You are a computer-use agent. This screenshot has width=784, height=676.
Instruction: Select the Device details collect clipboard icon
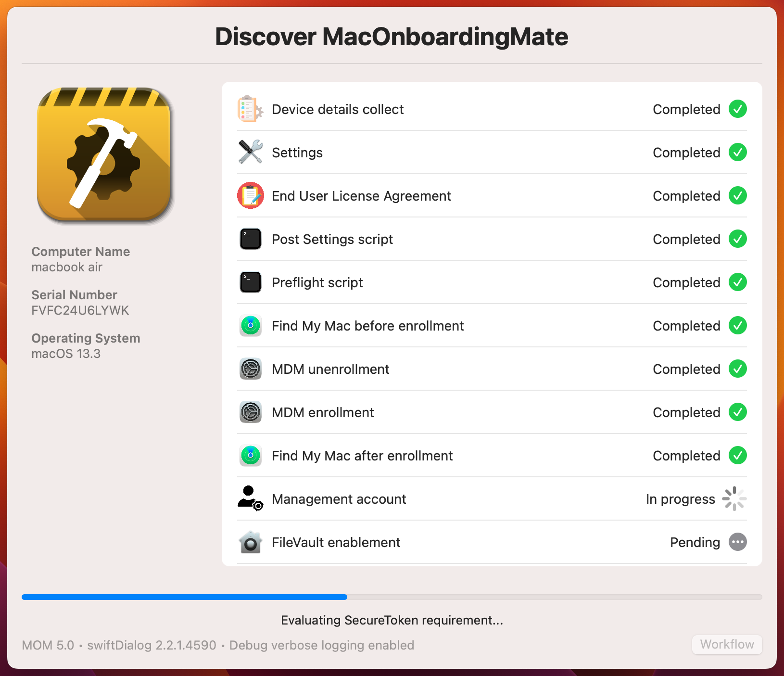click(x=250, y=109)
